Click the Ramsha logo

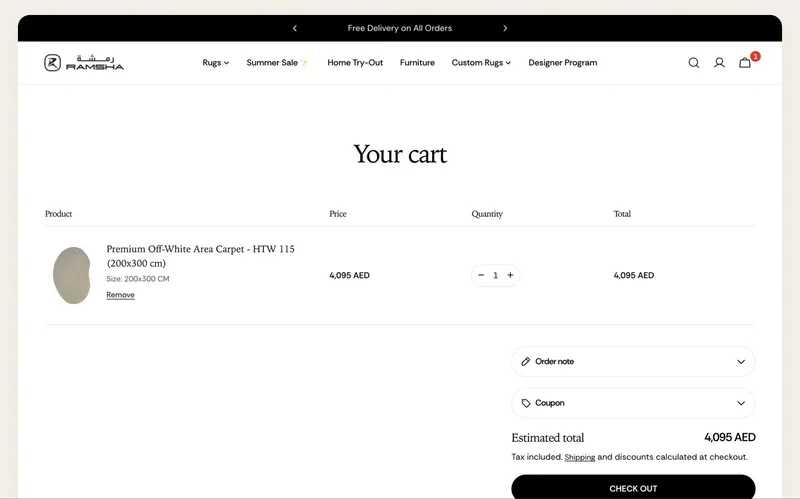(84, 63)
